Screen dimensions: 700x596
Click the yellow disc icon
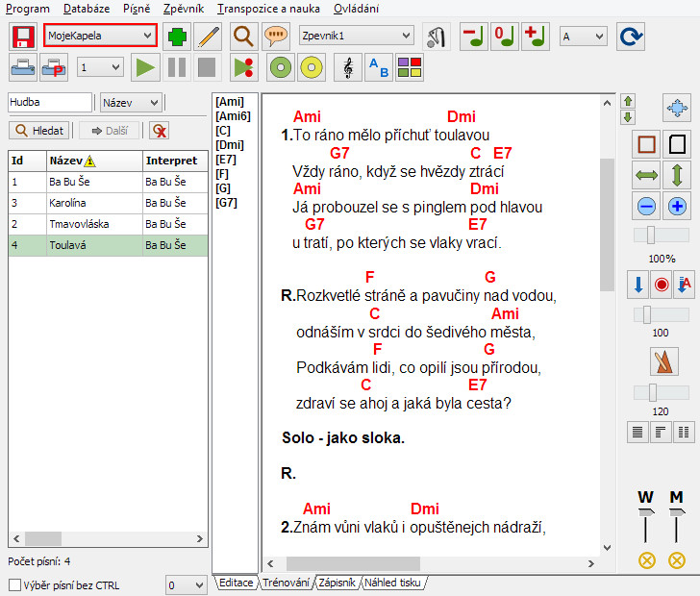312,68
